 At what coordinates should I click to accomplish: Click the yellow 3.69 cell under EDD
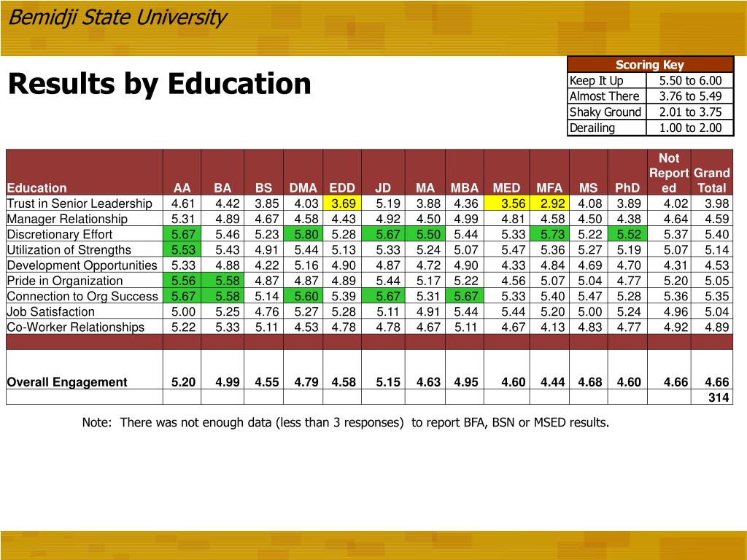[x=342, y=203]
